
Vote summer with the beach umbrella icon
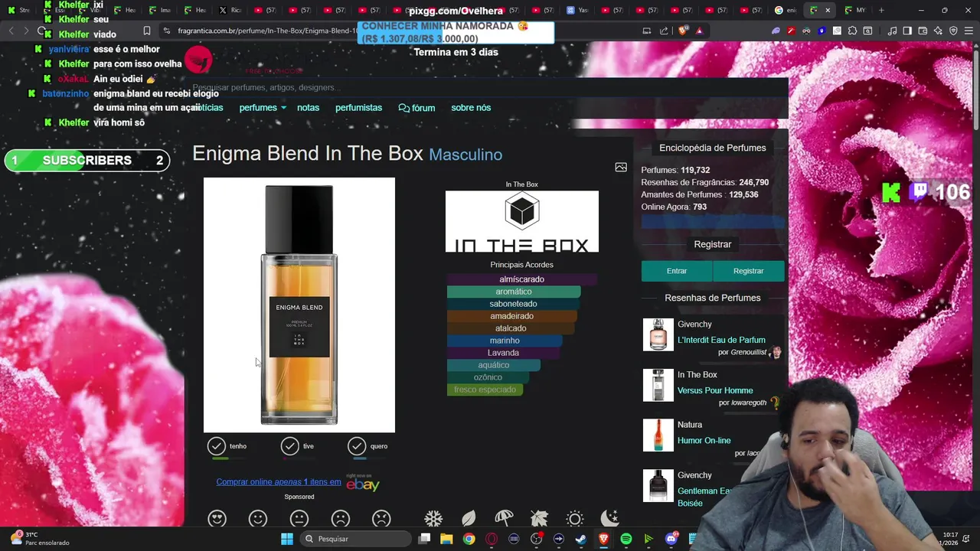(x=504, y=518)
